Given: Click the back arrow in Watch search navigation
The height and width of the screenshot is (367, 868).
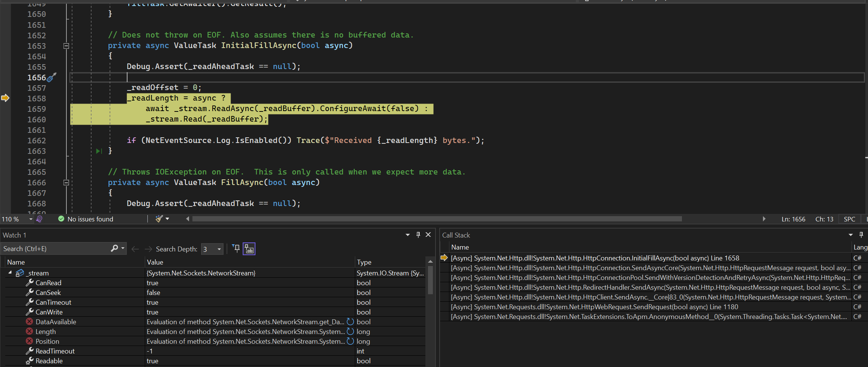Looking at the screenshot, I should (x=135, y=248).
